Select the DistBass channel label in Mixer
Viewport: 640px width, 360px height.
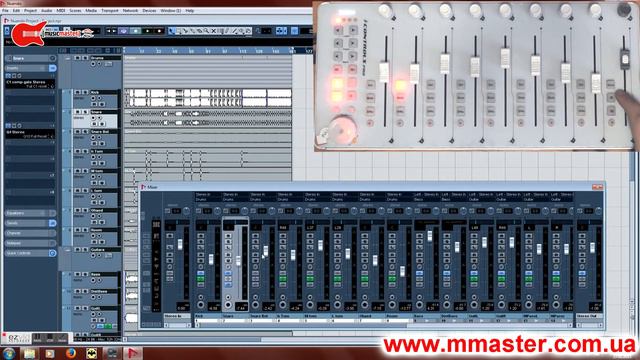[x=454, y=316]
